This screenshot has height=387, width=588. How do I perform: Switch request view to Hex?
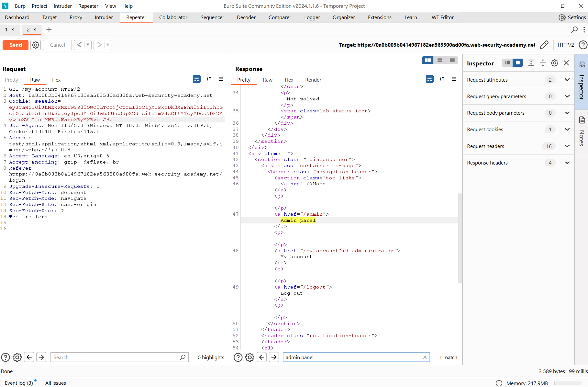tap(56, 80)
